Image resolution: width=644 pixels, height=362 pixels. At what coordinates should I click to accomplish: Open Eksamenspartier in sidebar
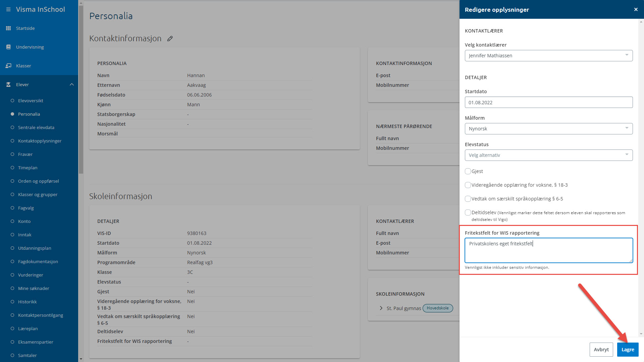36,342
